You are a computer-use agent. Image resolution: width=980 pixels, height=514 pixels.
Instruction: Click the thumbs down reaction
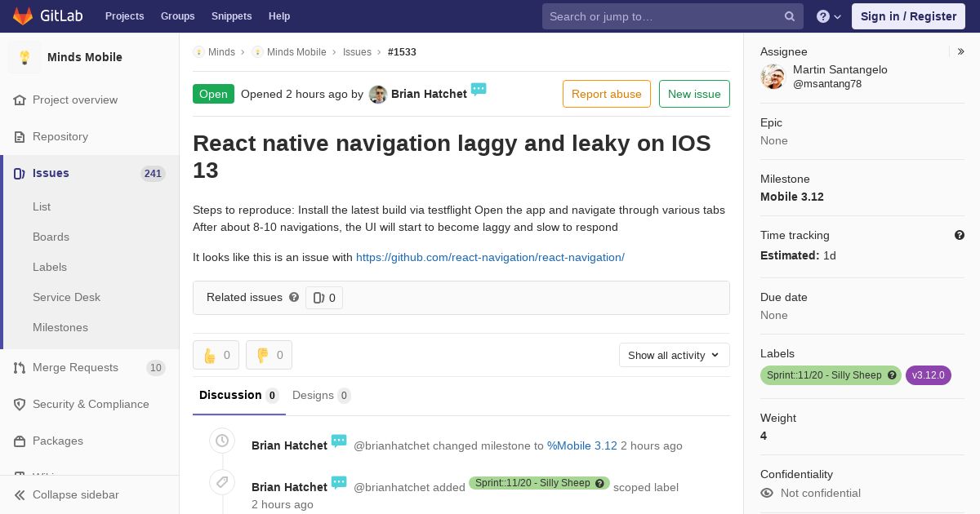[269, 355]
